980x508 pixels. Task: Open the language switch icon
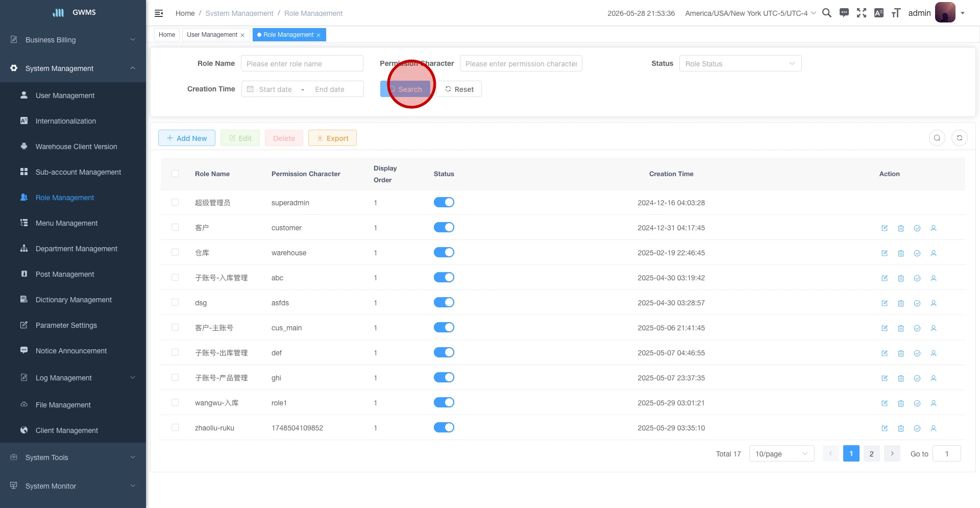(x=879, y=13)
